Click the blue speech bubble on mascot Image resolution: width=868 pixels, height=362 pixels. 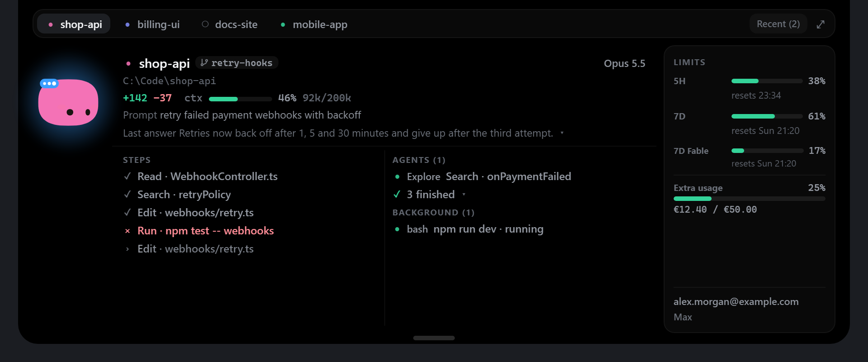point(49,83)
